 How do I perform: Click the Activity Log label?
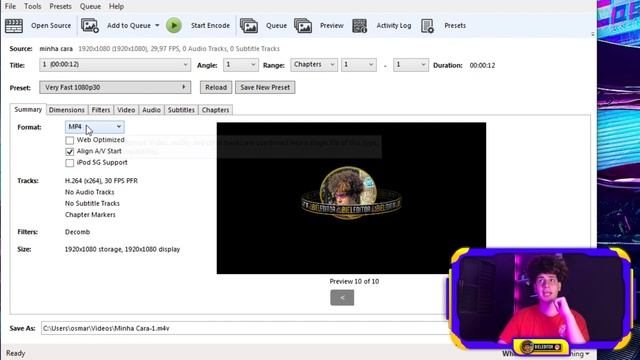393,25
